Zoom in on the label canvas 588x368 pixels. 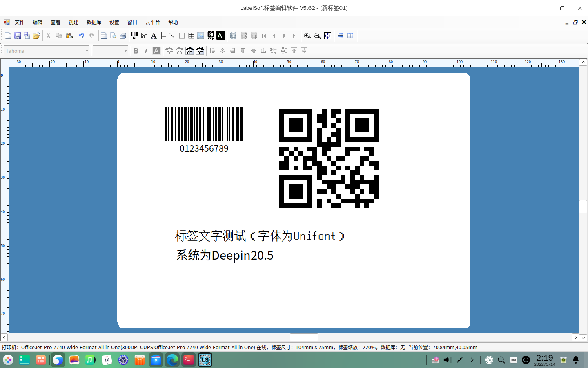tap(307, 36)
